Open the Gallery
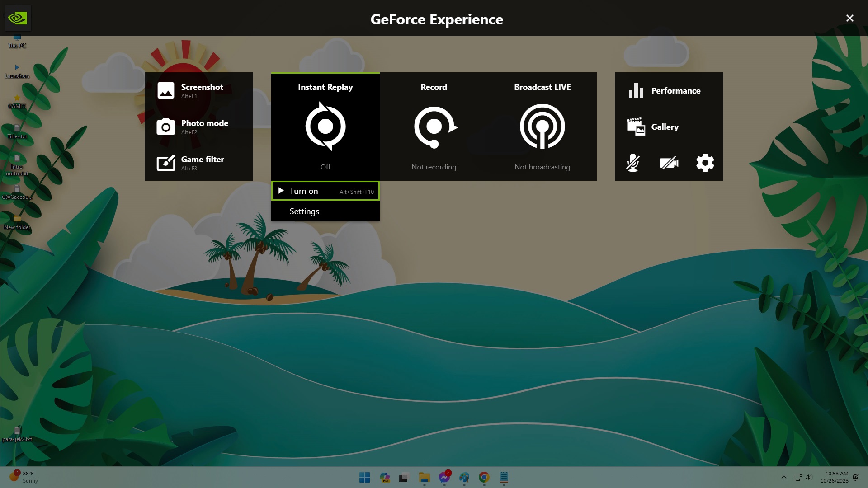This screenshot has height=488, width=868. pos(669,127)
